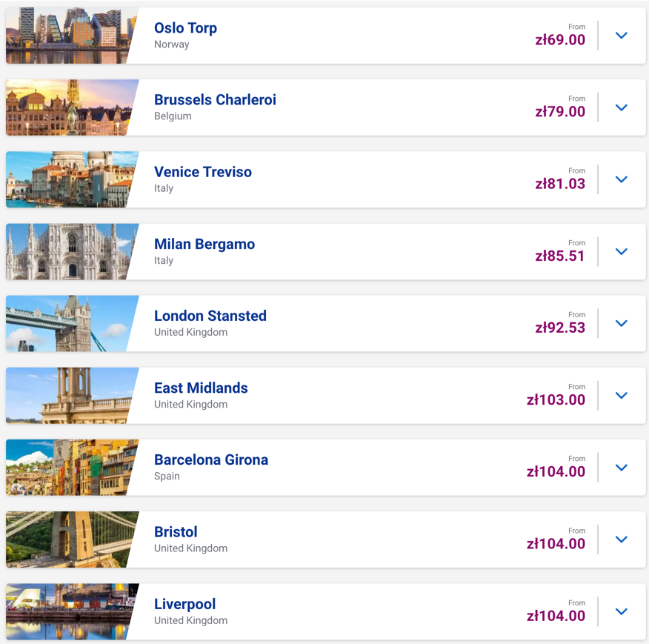Expand the Bristol row chevron arrow
Screen dimensions: 649x644
click(622, 540)
